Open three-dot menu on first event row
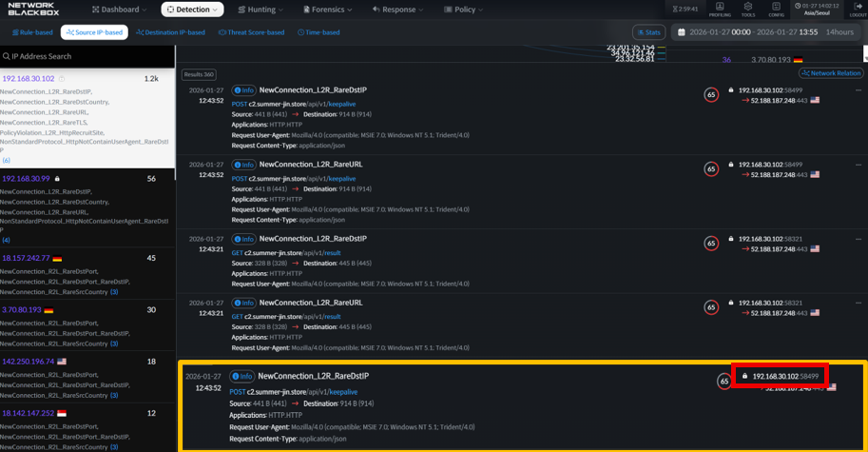This screenshot has height=452, width=868. pyautogui.click(x=858, y=90)
